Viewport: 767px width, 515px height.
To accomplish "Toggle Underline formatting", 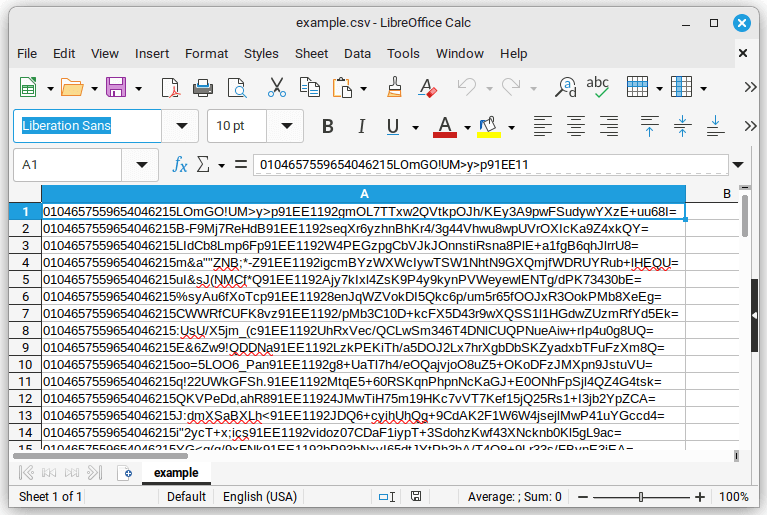I will 390,126.
